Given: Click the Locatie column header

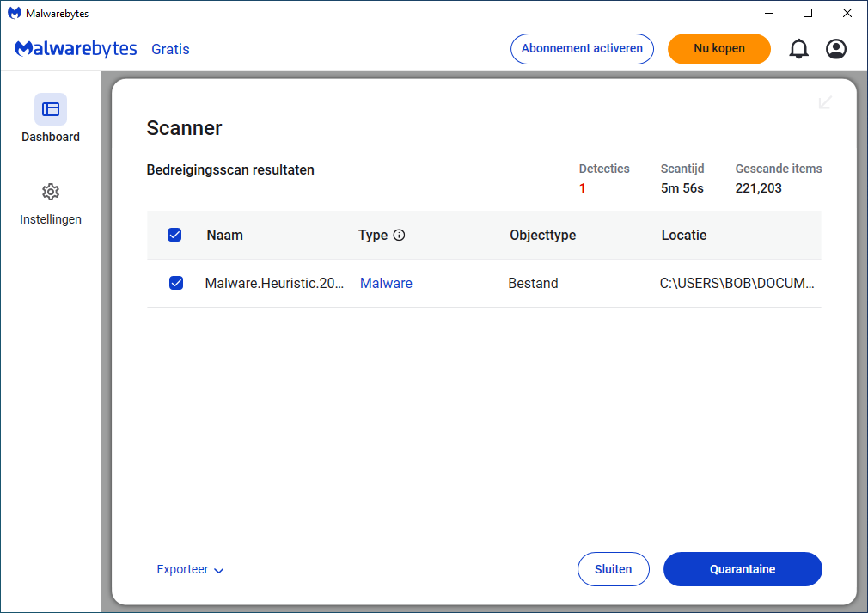Looking at the screenshot, I should point(684,235).
